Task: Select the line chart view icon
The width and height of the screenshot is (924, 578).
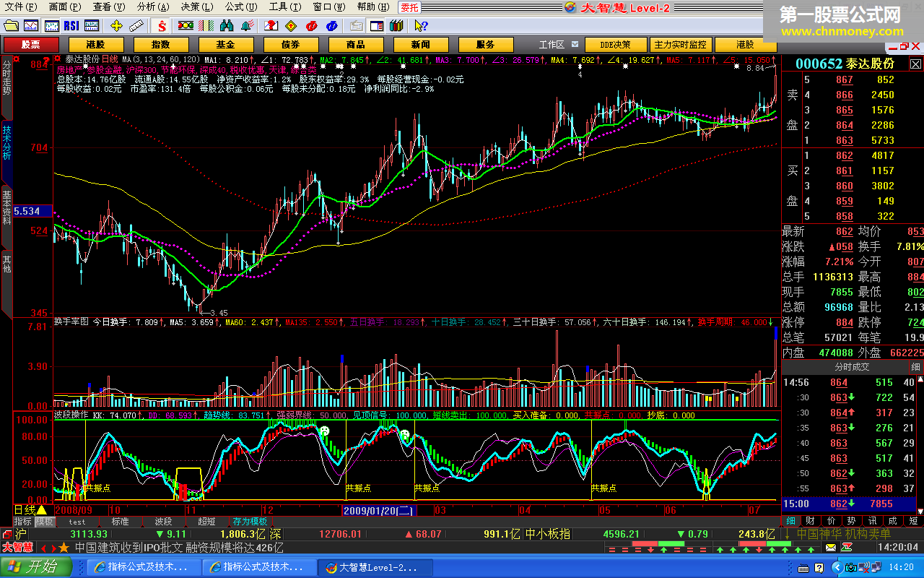Action: point(30,26)
